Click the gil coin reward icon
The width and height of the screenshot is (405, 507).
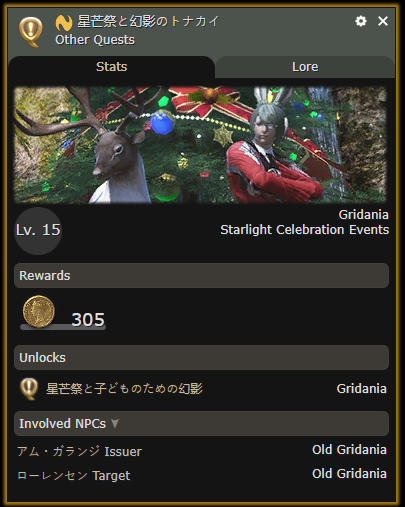tap(38, 312)
